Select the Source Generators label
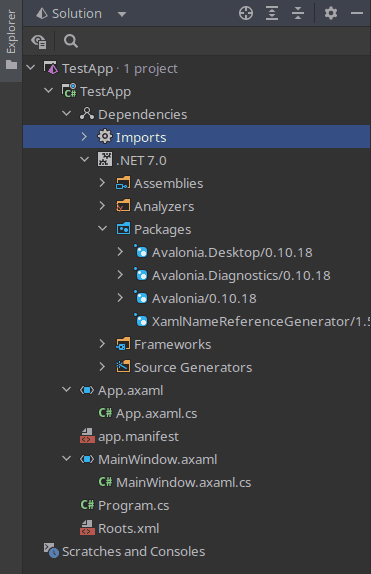 pyautogui.click(x=193, y=368)
